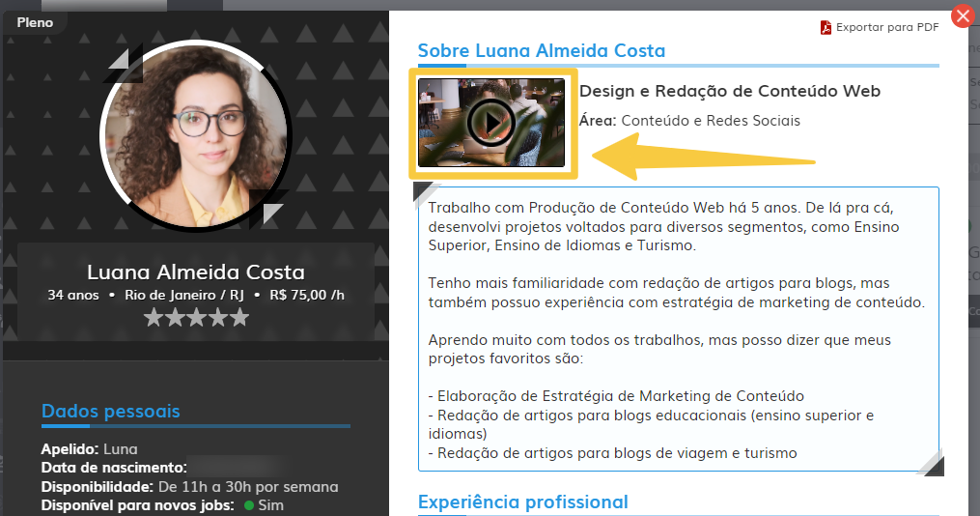The height and width of the screenshot is (516, 980).
Task: Click the Trabalho com Produção de Conteúdo paragraph
Action: coord(663,226)
